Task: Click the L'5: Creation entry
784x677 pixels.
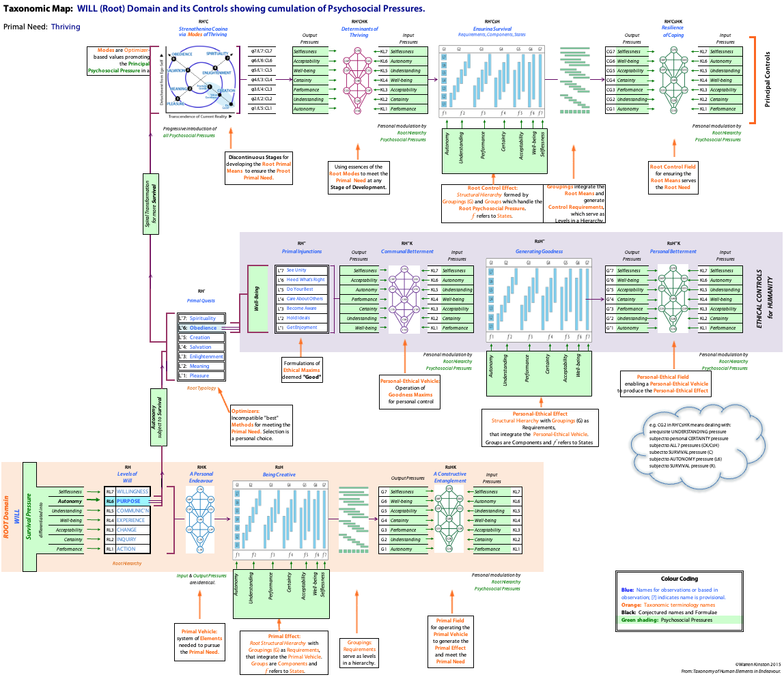Action: (x=202, y=337)
